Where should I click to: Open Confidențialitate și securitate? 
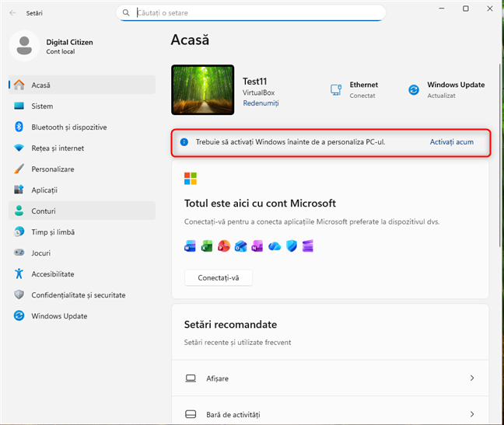(82, 294)
